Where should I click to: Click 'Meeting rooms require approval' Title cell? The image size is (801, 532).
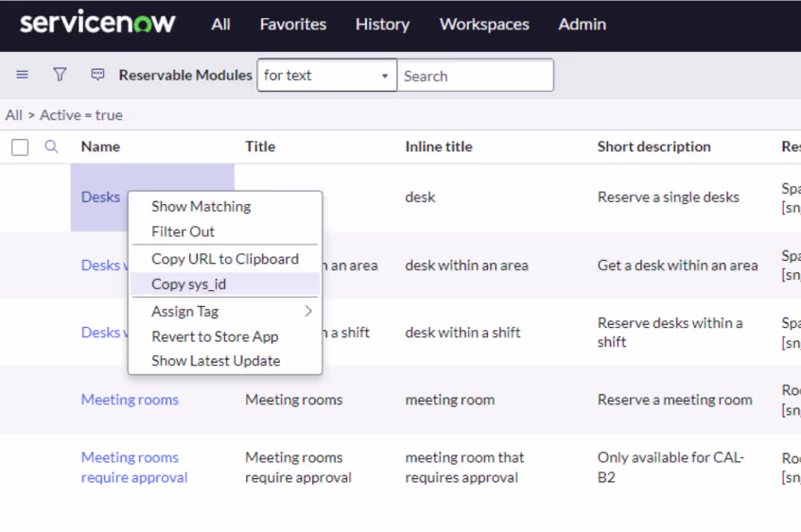click(298, 467)
